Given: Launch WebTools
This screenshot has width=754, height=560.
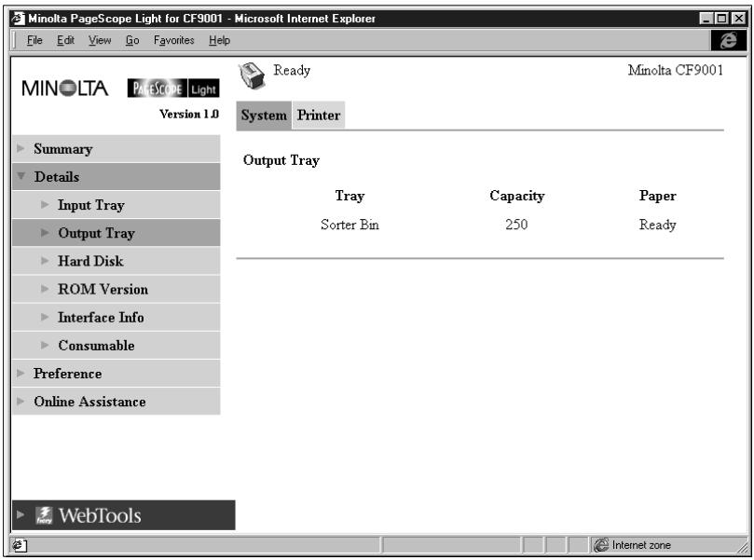Looking at the screenshot, I should (124, 515).
